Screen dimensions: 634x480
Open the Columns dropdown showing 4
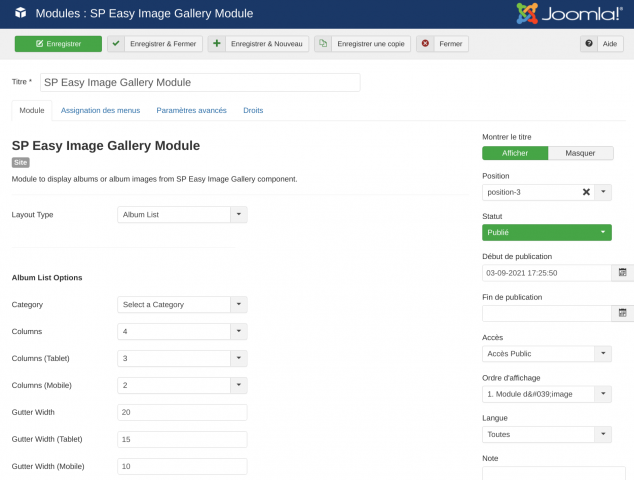click(182, 331)
